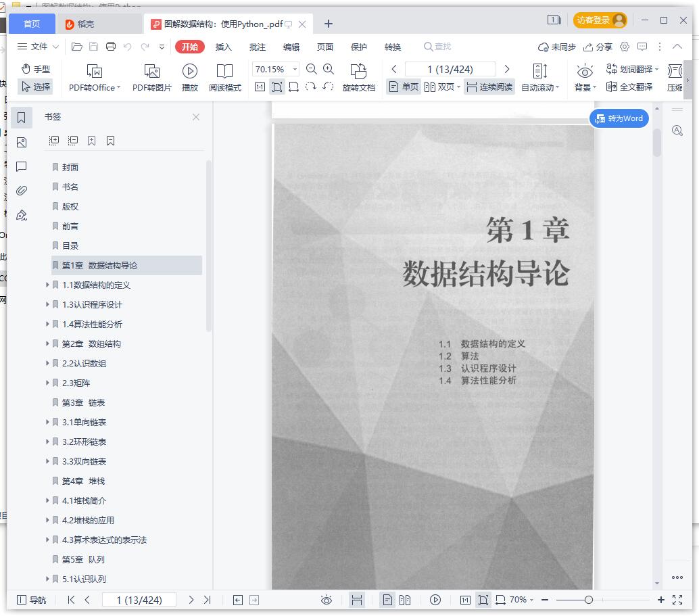Switch to Convert tab

pos(393,47)
